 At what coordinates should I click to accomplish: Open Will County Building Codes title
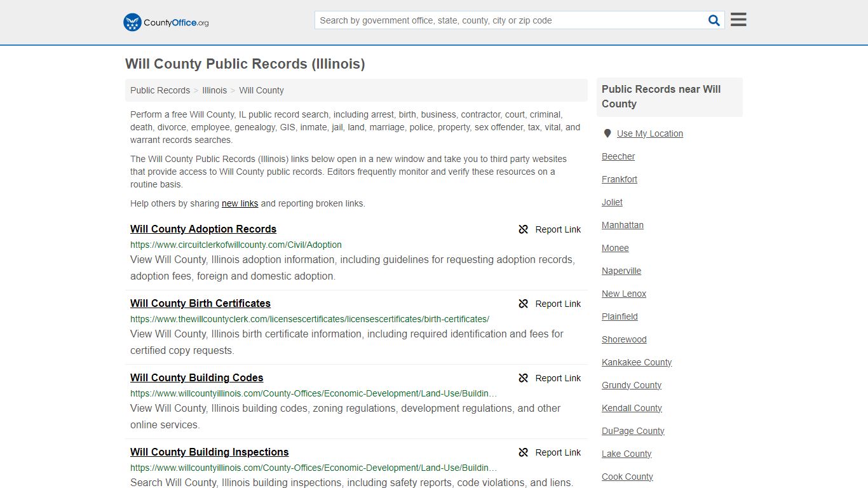[197, 377]
